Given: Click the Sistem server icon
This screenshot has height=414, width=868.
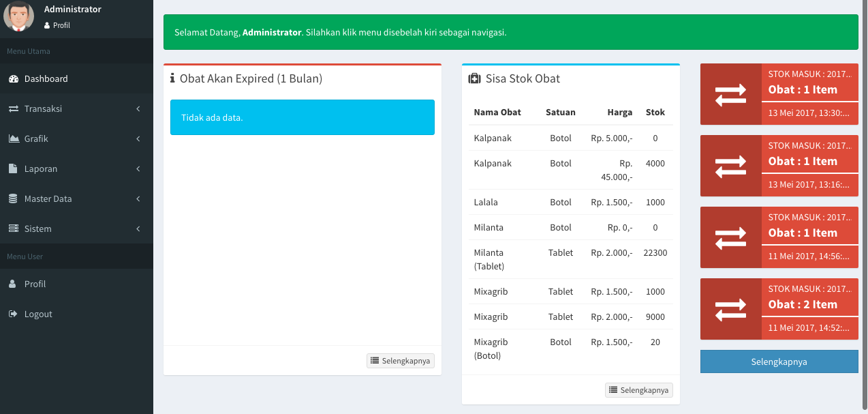Looking at the screenshot, I should pyautogui.click(x=13, y=229).
